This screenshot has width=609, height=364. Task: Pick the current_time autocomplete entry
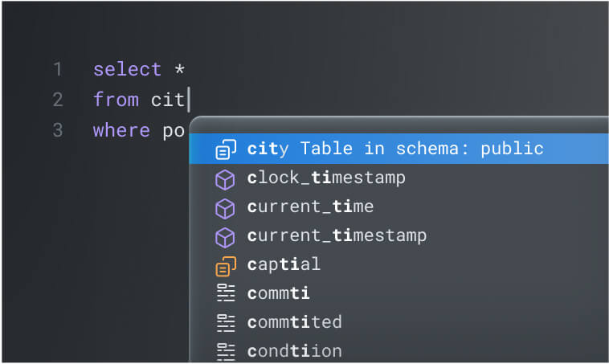tap(310, 207)
